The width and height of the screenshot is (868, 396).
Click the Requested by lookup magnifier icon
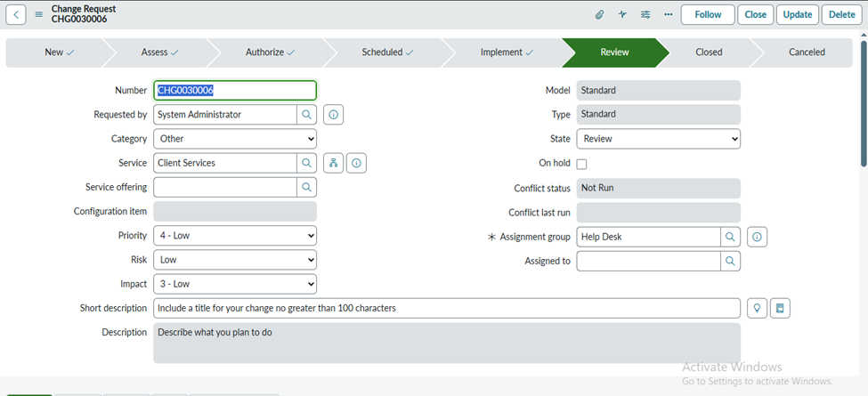[x=306, y=115]
